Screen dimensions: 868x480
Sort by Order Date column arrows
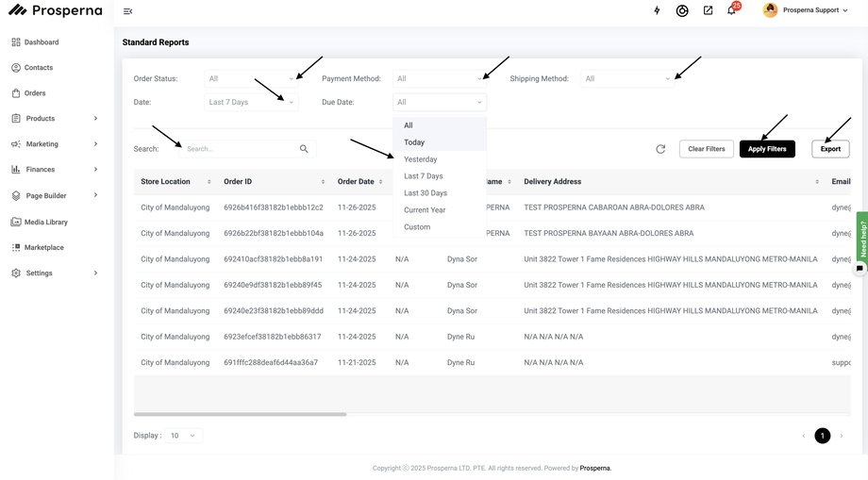tap(381, 182)
